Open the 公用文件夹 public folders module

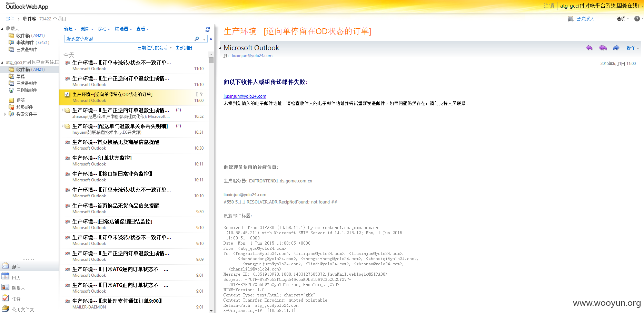[x=23, y=310]
